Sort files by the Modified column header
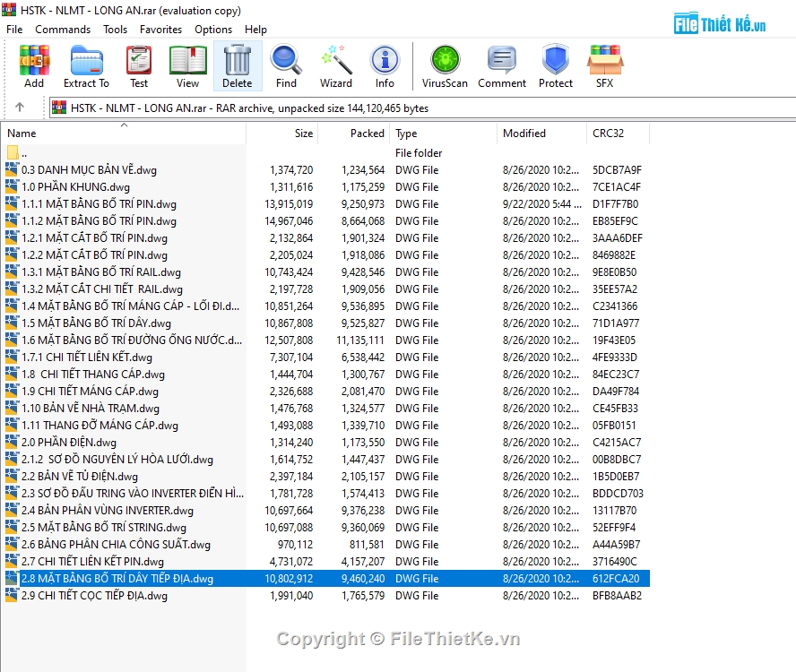The width and height of the screenshot is (796, 672). (541, 133)
